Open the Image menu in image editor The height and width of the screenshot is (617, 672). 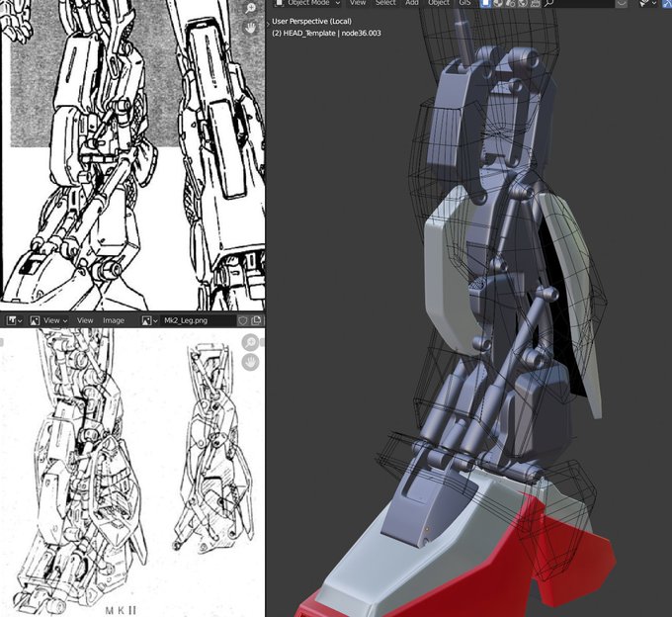point(114,320)
